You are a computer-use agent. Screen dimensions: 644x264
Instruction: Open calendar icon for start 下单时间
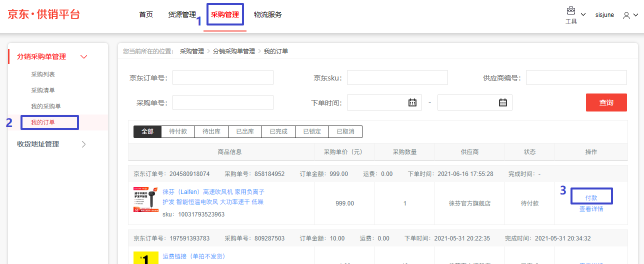click(x=412, y=102)
